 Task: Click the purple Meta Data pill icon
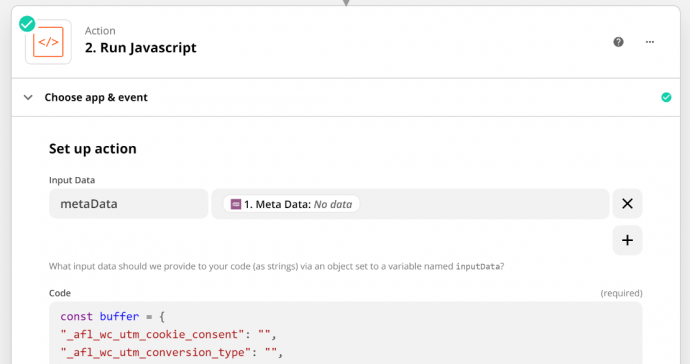point(236,204)
